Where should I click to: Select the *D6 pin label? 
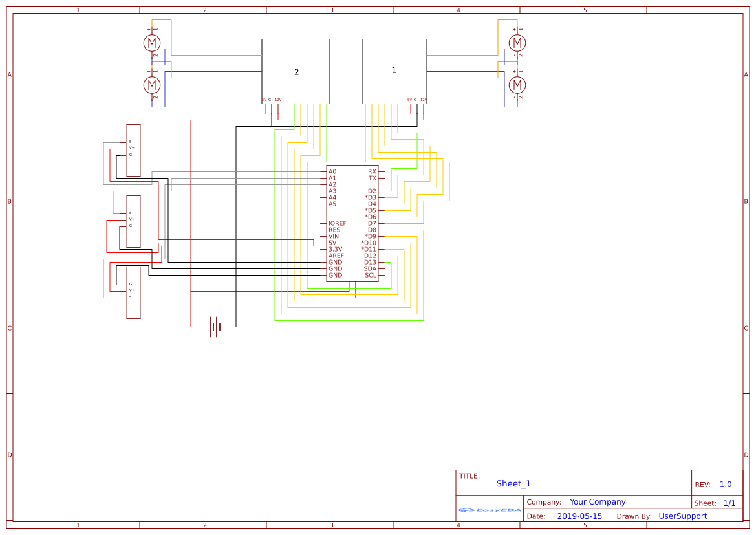(x=371, y=217)
